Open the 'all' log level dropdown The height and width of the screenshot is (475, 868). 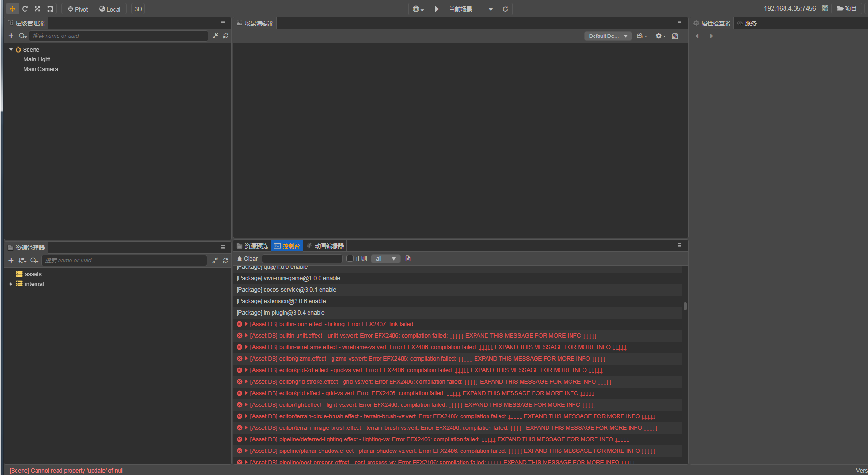click(385, 259)
